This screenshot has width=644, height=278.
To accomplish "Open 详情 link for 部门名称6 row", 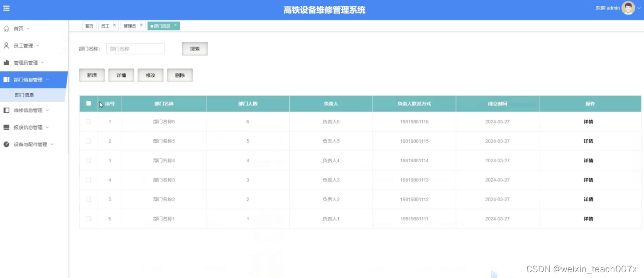I will (x=588, y=122).
